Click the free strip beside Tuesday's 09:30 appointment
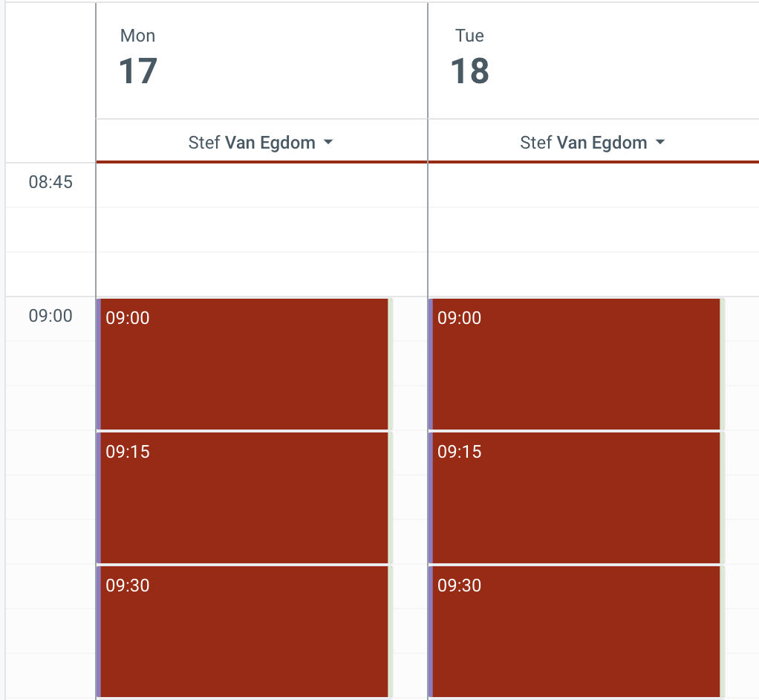759x700 pixels. click(x=740, y=632)
